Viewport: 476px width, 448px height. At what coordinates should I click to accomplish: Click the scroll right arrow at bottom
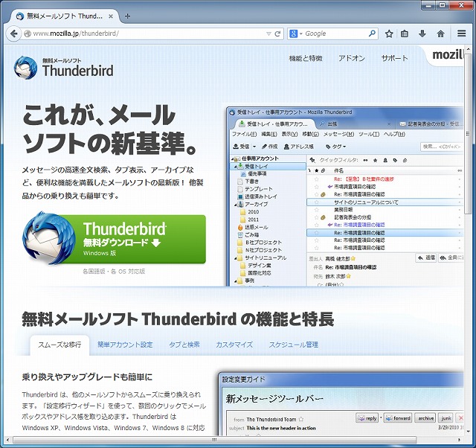tap(459, 440)
